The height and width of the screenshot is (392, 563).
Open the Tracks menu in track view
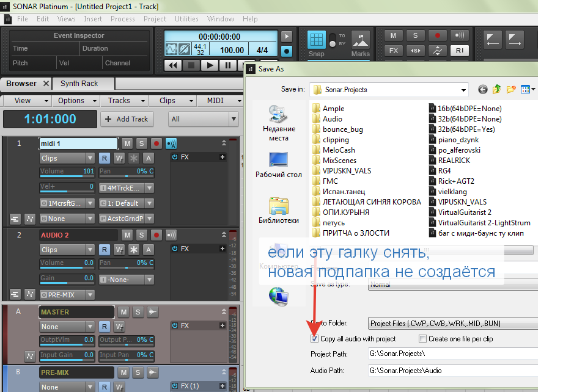(x=123, y=101)
